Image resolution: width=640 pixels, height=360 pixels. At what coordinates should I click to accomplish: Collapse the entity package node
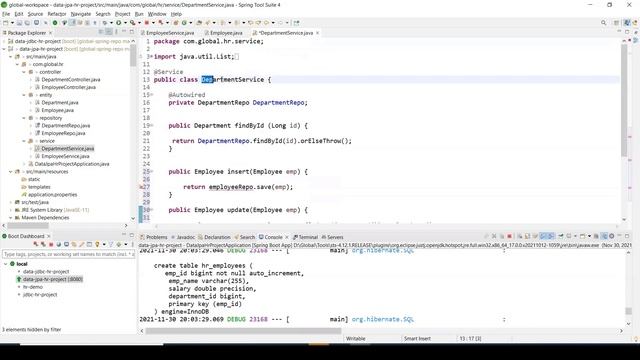(x=24, y=95)
